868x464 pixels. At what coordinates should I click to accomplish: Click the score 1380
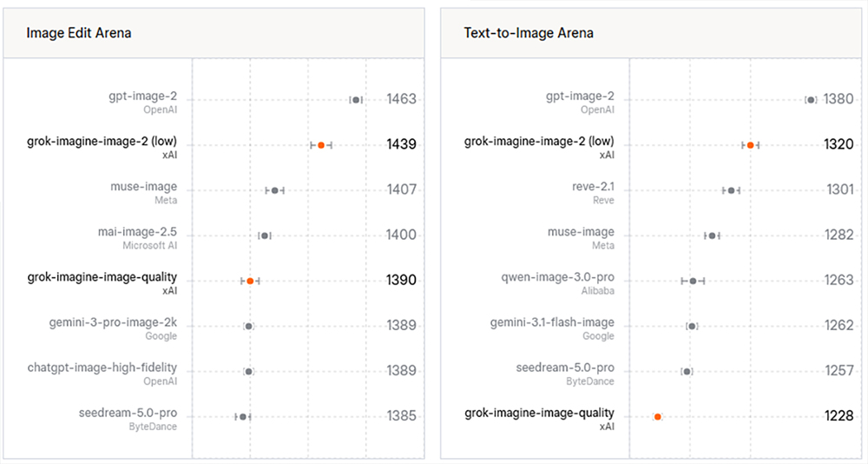point(838,99)
